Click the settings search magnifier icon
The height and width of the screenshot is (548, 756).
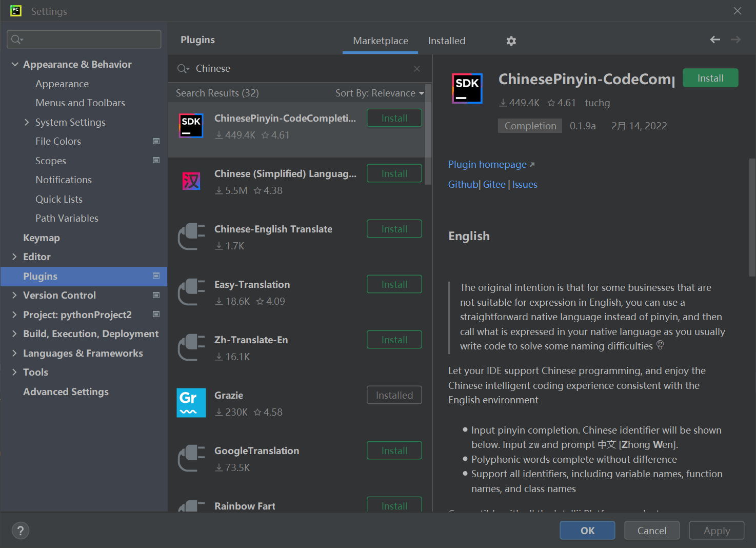click(17, 40)
